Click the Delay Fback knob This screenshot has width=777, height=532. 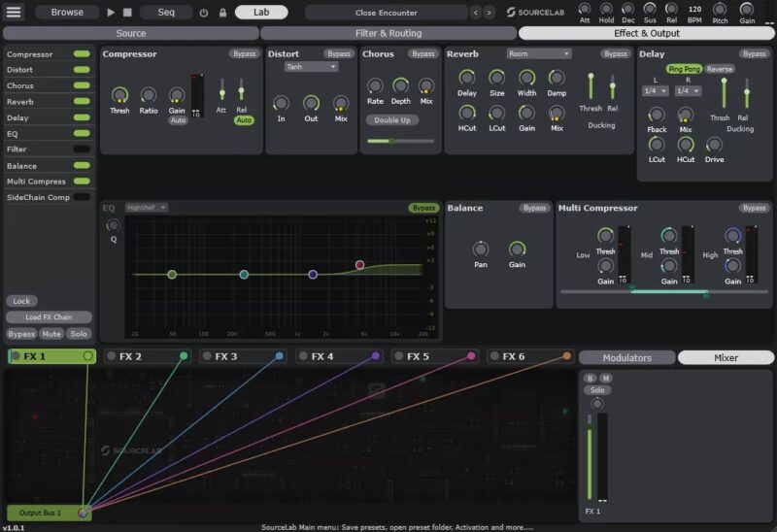pyautogui.click(x=657, y=115)
